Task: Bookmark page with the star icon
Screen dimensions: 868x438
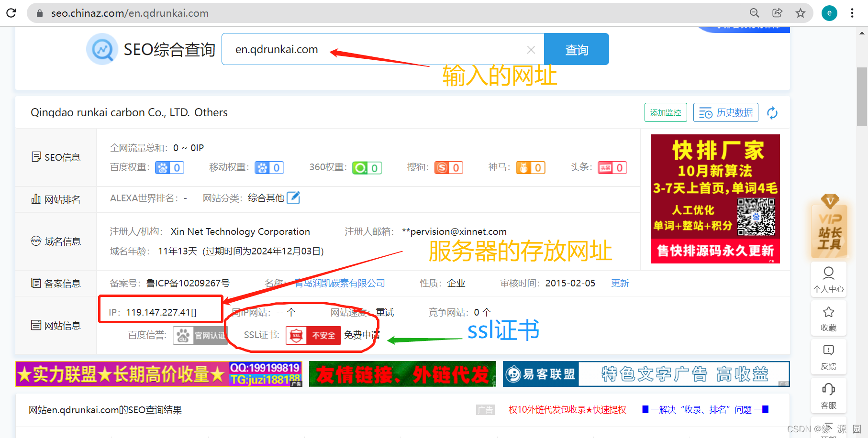Action: click(x=801, y=13)
